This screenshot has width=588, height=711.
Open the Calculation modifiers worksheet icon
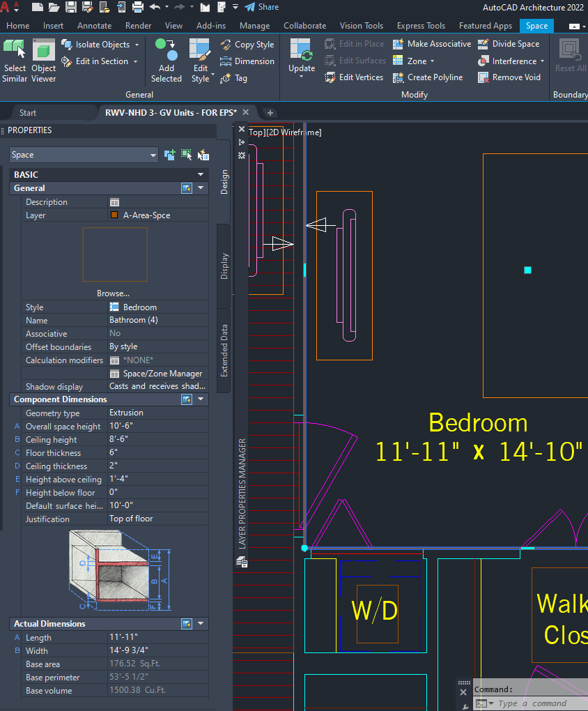click(115, 360)
